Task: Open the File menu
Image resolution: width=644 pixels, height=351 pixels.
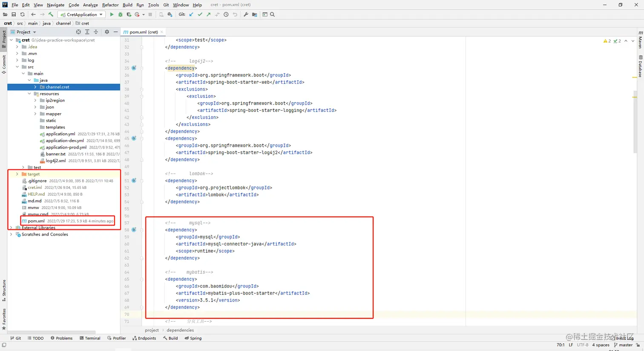Action: click(15, 5)
